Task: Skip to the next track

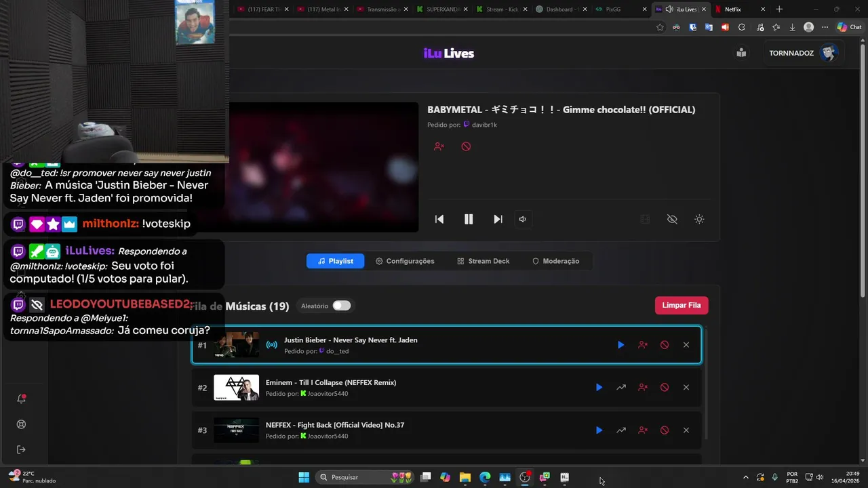Action: [498, 219]
